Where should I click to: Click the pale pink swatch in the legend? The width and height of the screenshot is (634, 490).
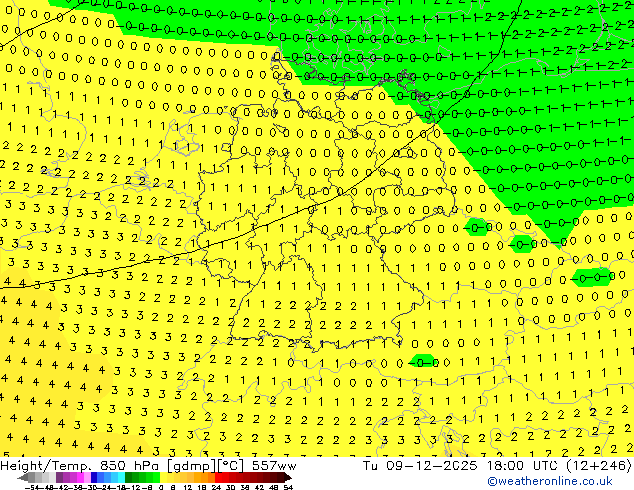[87, 478]
